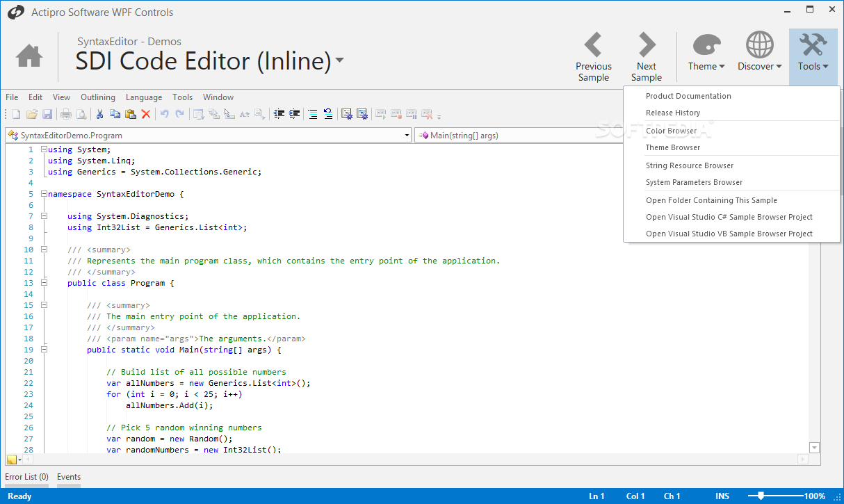Image resolution: width=844 pixels, height=504 pixels.
Task: Click the Cut scissors icon
Action: [x=99, y=114]
